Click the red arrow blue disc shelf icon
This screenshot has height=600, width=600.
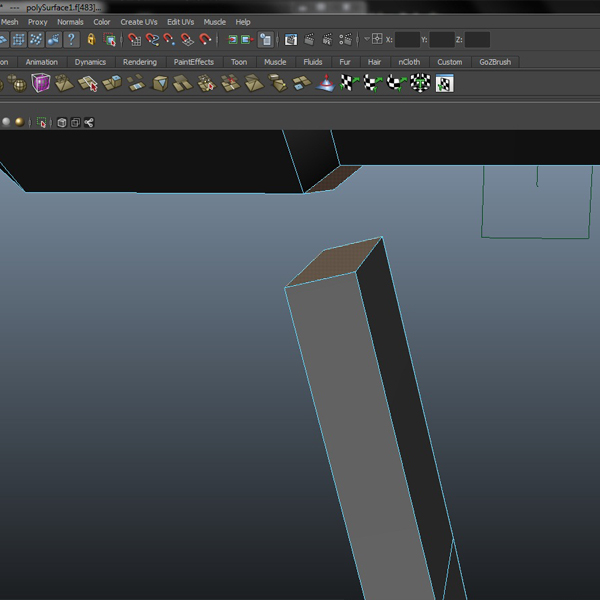326,83
